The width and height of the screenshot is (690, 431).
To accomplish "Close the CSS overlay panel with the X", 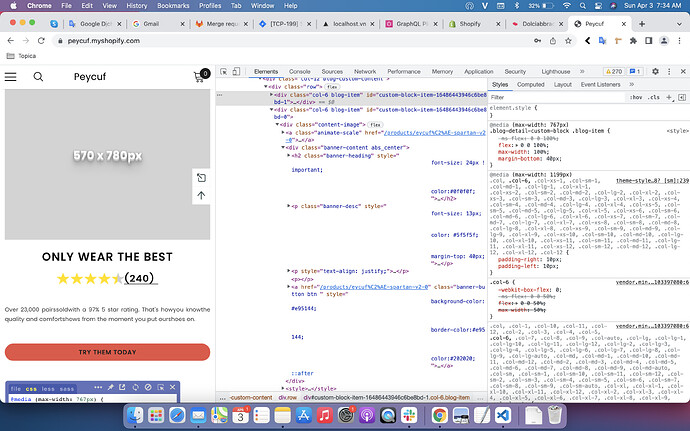I will 172,387.
